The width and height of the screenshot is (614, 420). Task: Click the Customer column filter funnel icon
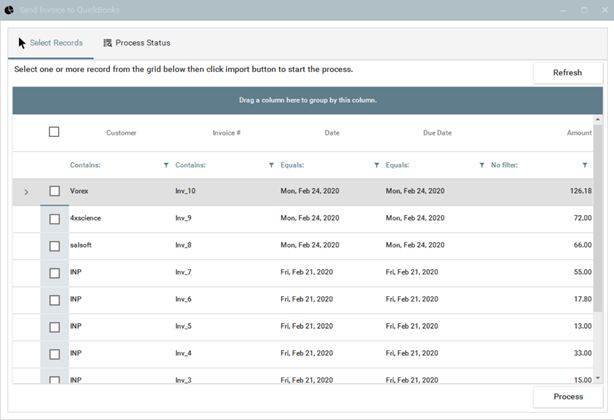click(166, 165)
